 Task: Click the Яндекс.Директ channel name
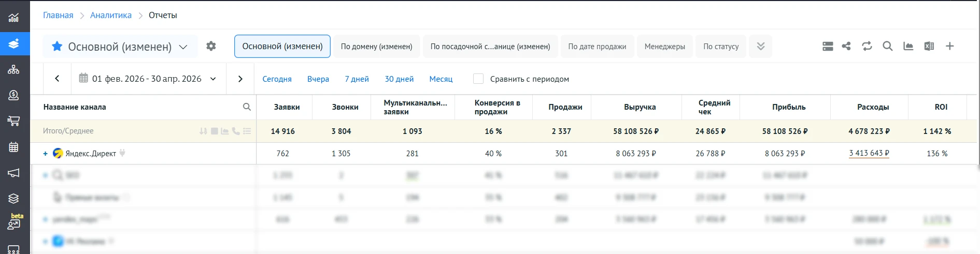pyautogui.click(x=91, y=154)
